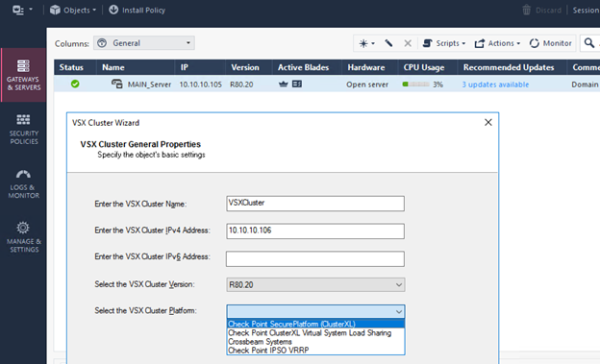Click the VSX Cluster IPv4 Address field

(315, 231)
